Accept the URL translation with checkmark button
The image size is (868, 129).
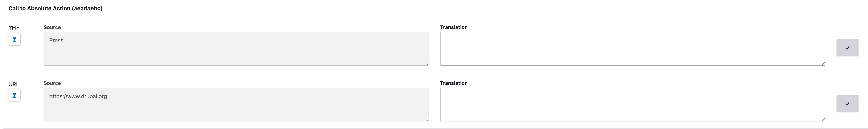tap(847, 103)
